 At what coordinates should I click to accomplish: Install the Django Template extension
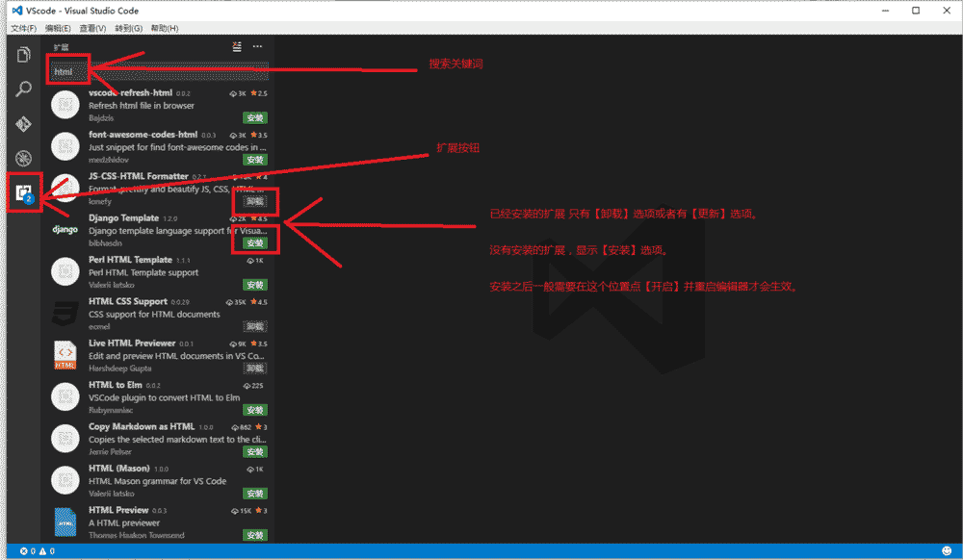point(255,242)
